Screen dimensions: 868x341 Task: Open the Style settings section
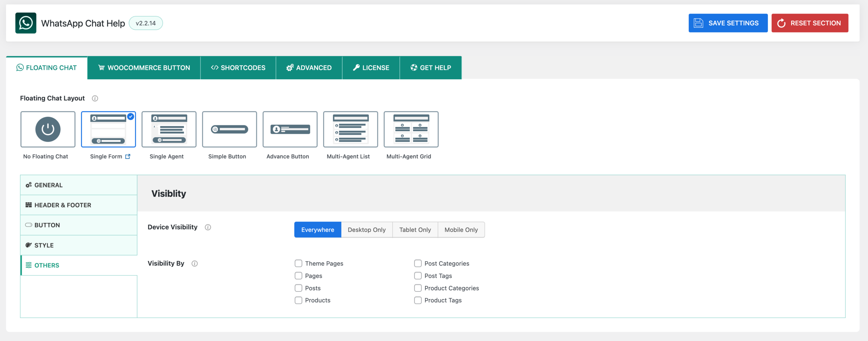[79, 245]
